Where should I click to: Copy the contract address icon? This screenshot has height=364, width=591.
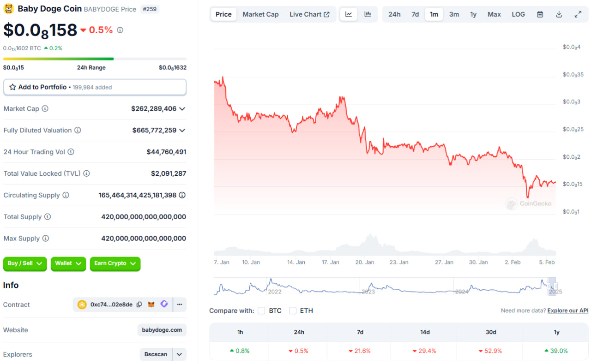[x=139, y=304]
